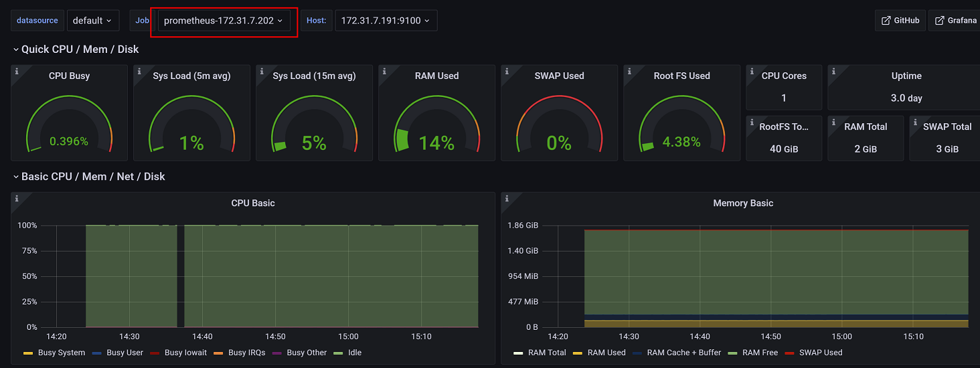The width and height of the screenshot is (980, 368).
Task: Click info icon on Sys Load 5m panel
Action: point(139,70)
